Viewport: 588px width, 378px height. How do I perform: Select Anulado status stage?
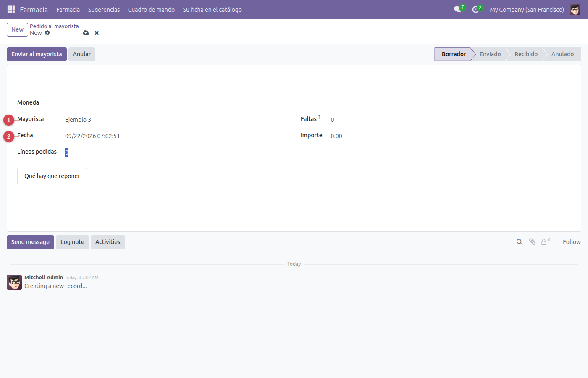tap(562, 54)
